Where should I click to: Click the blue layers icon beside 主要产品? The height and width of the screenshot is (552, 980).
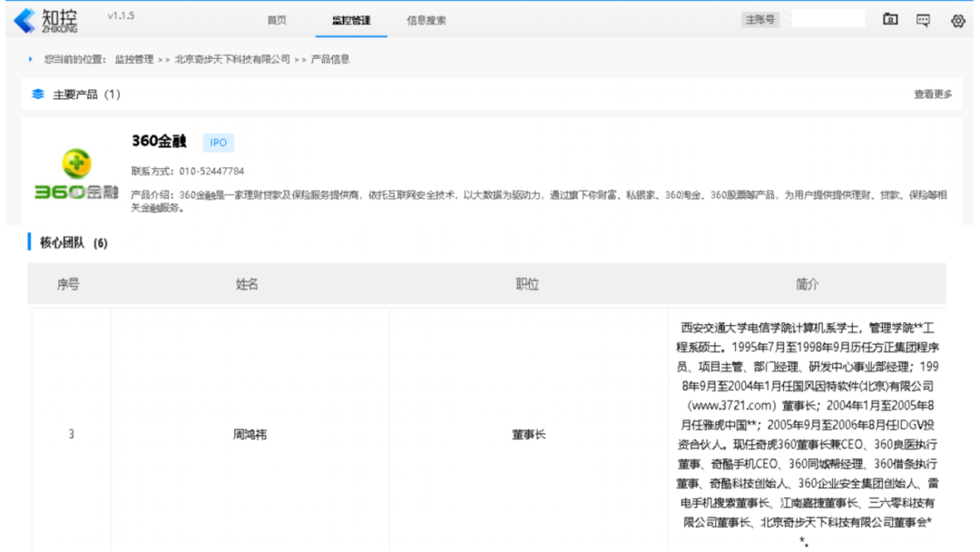(36, 93)
